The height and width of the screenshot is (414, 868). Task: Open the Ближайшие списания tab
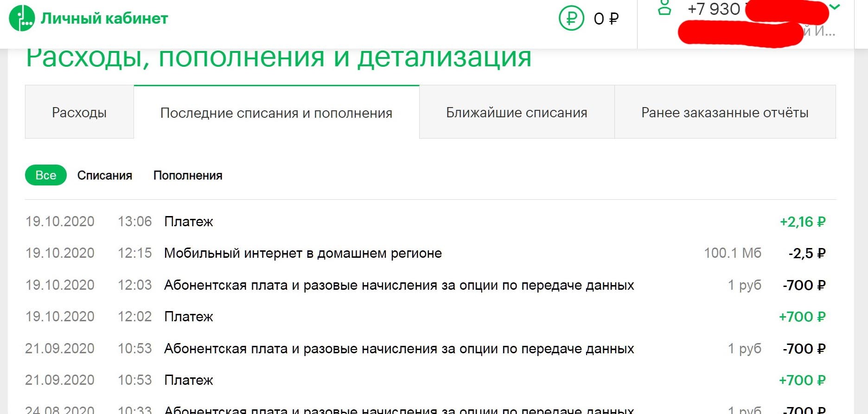pos(517,112)
